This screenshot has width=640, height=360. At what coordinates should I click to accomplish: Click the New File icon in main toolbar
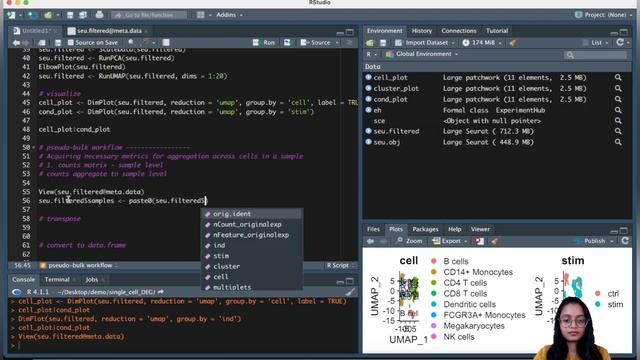(11, 15)
